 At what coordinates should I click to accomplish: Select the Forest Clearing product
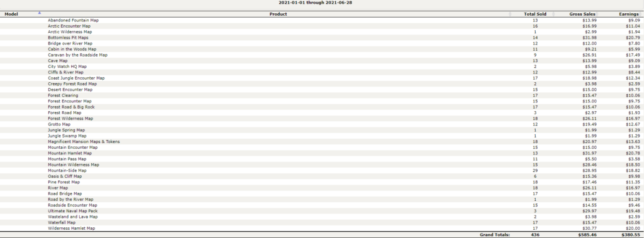click(63, 95)
